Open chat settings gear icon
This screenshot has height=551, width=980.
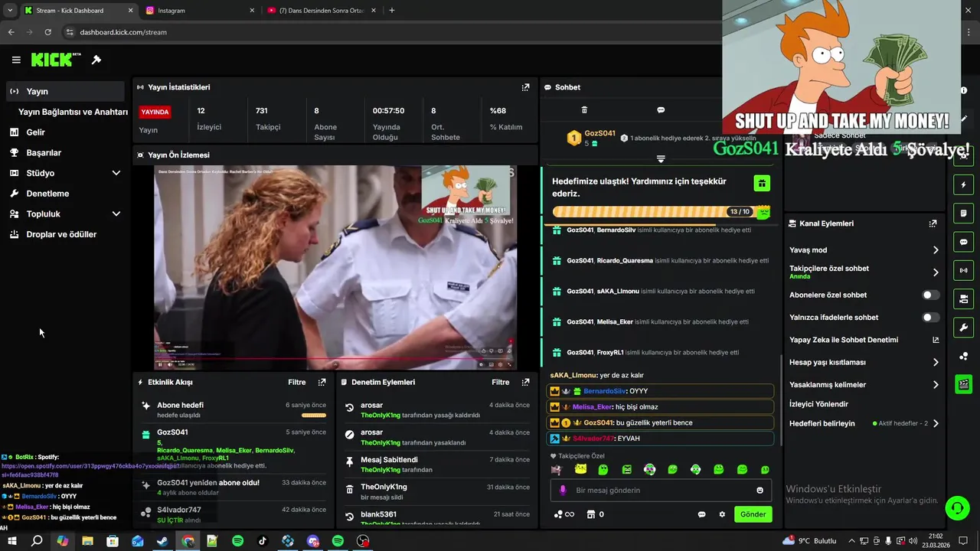(722, 514)
